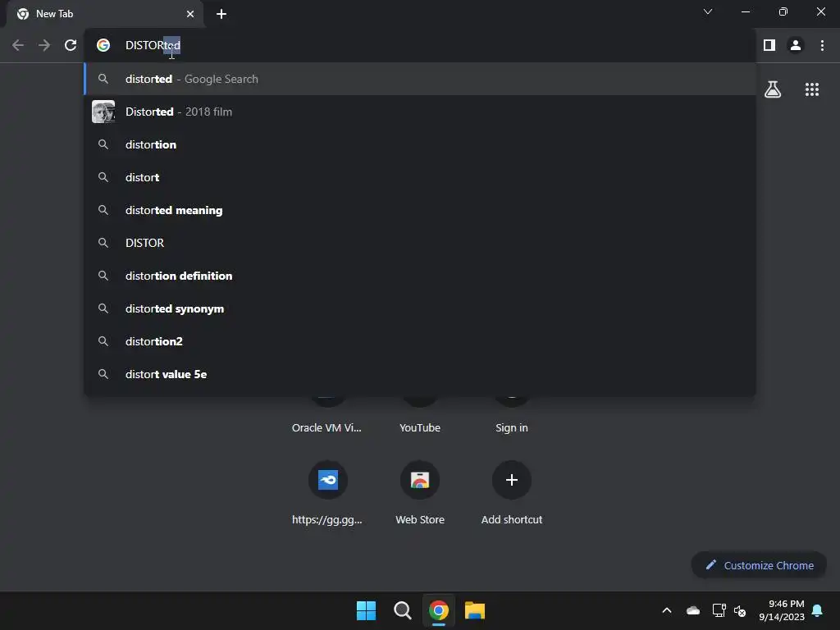The height and width of the screenshot is (630, 840).
Task: Open Chrome three-dot menu
Action: tap(822, 45)
